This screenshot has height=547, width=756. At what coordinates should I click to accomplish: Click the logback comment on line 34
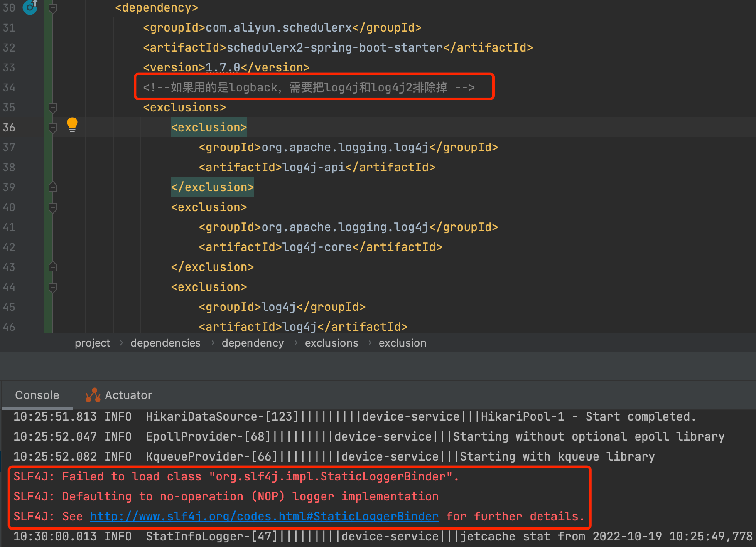[309, 87]
